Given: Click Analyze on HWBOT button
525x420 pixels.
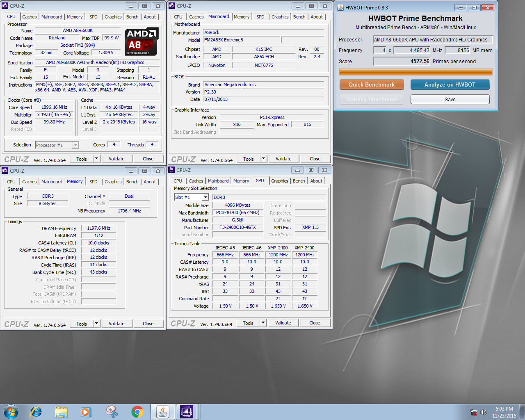Looking at the screenshot, I should [450, 84].
